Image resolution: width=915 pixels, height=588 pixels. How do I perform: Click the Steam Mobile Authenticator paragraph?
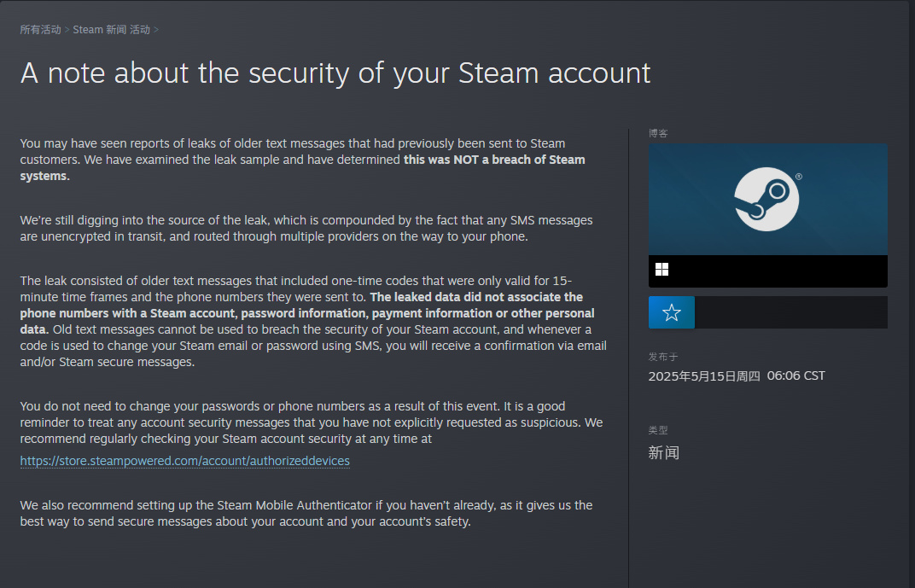[x=306, y=514]
